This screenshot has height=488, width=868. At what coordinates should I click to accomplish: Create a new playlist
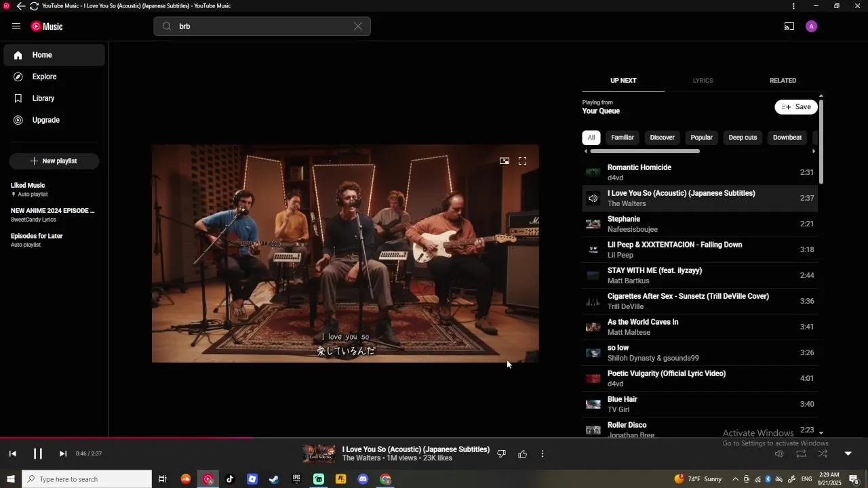pyautogui.click(x=54, y=161)
